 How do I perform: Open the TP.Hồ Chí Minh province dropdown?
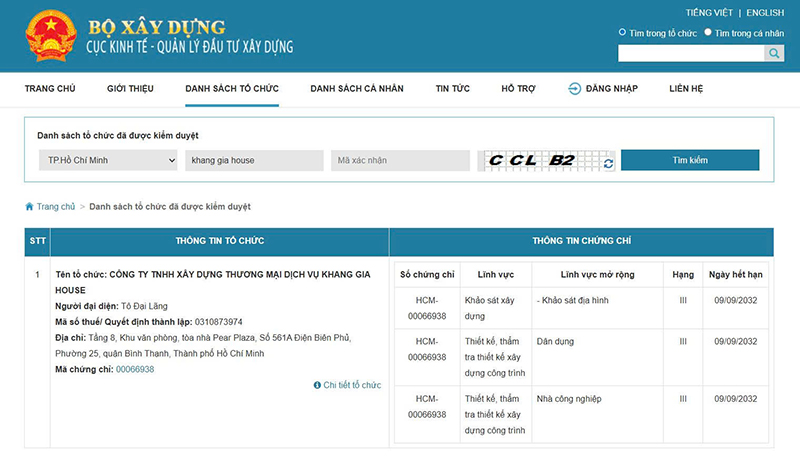click(108, 160)
